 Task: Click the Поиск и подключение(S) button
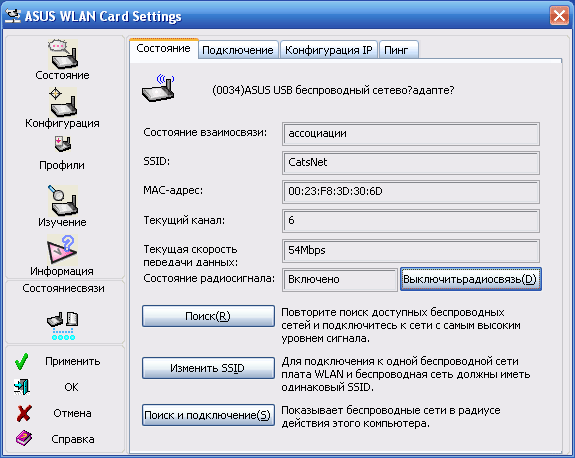pos(208,415)
